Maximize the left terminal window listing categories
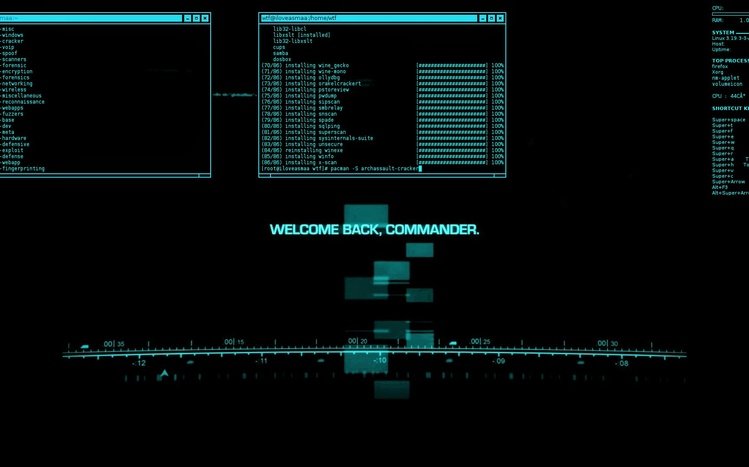 196,18
